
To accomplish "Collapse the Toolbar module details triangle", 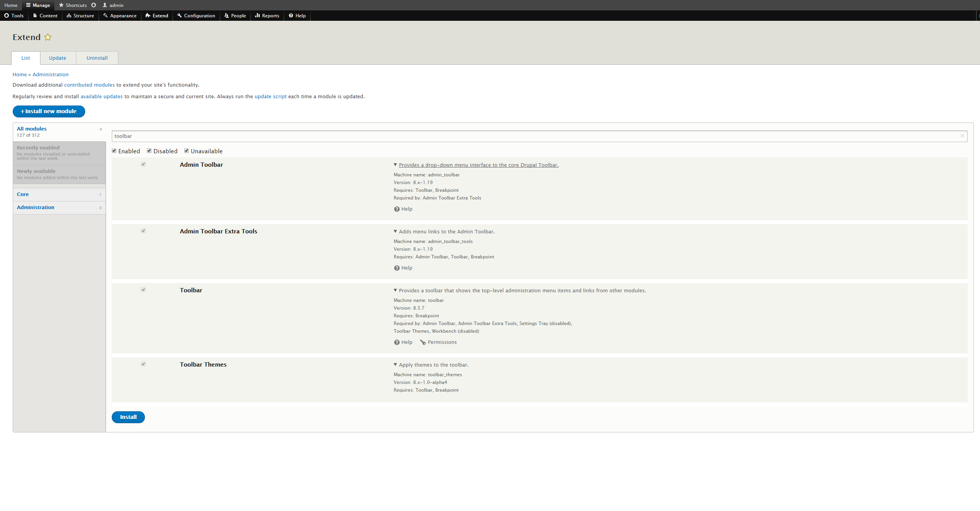I will [x=395, y=290].
